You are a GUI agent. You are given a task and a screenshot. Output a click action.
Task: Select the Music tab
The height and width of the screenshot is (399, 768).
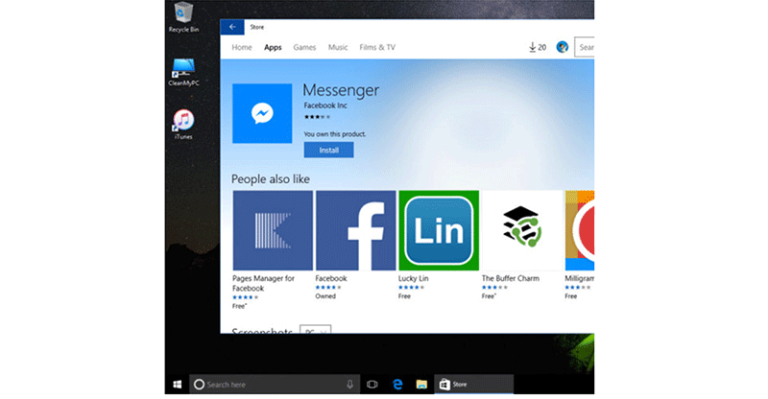click(x=337, y=47)
